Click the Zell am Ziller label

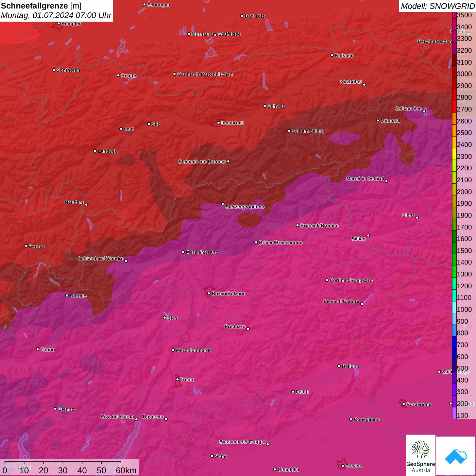[x=306, y=131]
